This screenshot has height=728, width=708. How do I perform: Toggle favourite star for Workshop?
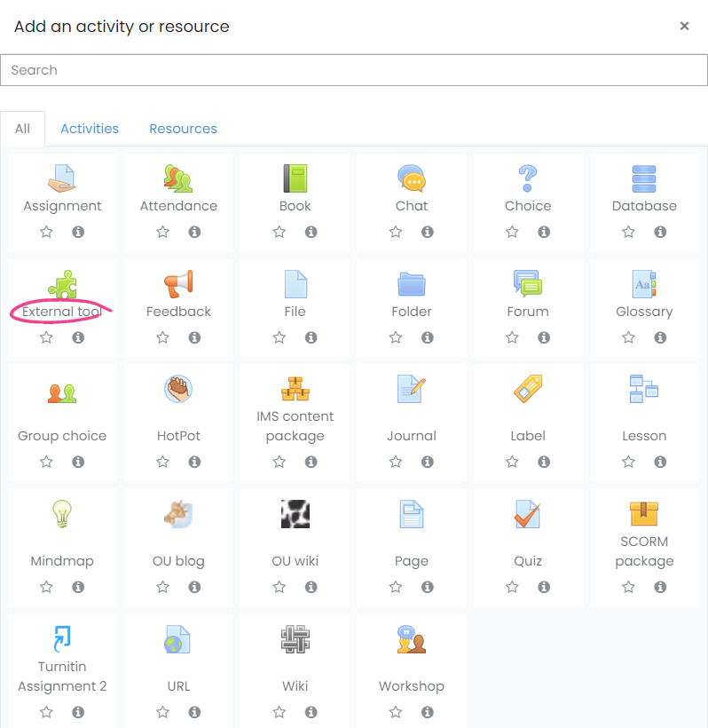click(396, 712)
